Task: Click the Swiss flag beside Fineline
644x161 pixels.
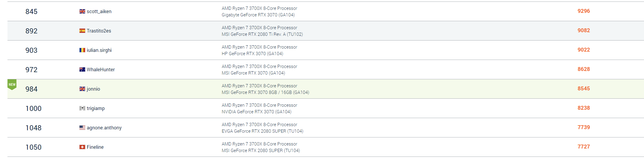Action: (x=82, y=147)
